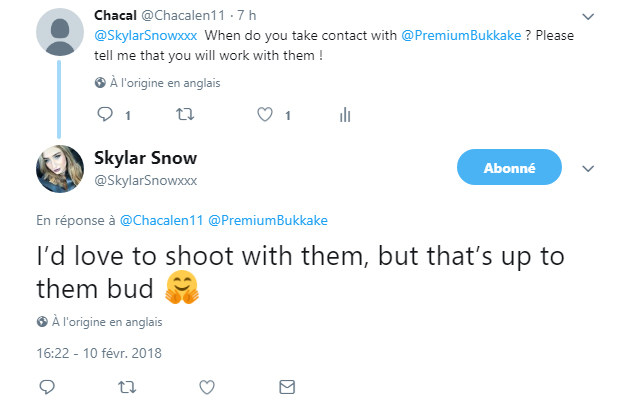Open @Chacalen11 in the reply-to line

(161, 220)
